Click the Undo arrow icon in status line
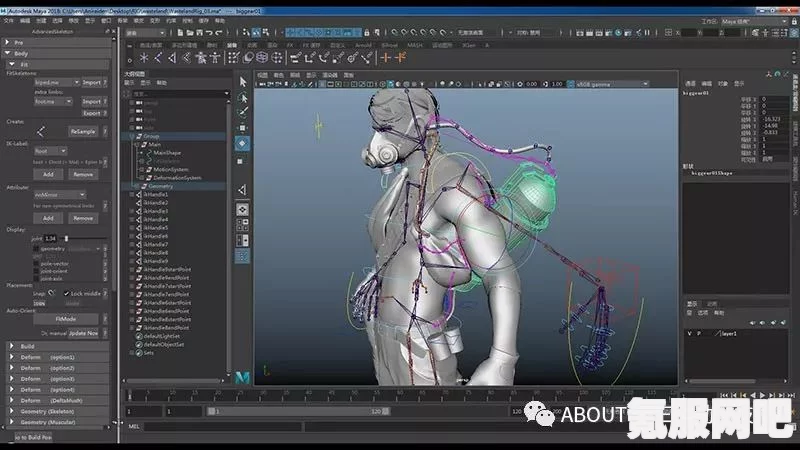The height and width of the screenshot is (450, 800). click(x=209, y=33)
